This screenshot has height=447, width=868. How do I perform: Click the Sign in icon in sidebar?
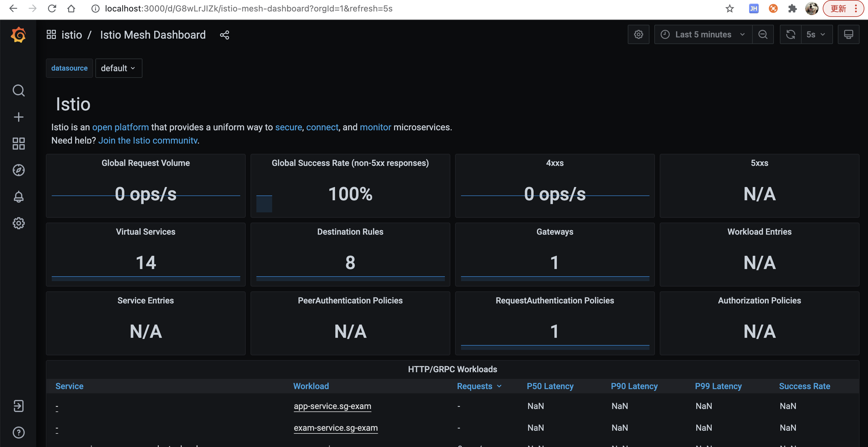click(18, 406)
